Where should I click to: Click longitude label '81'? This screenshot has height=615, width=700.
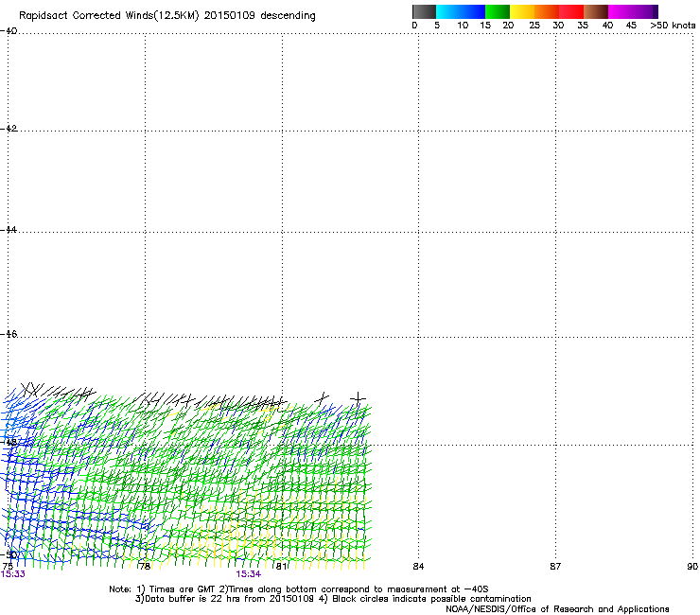pos(281,567)
